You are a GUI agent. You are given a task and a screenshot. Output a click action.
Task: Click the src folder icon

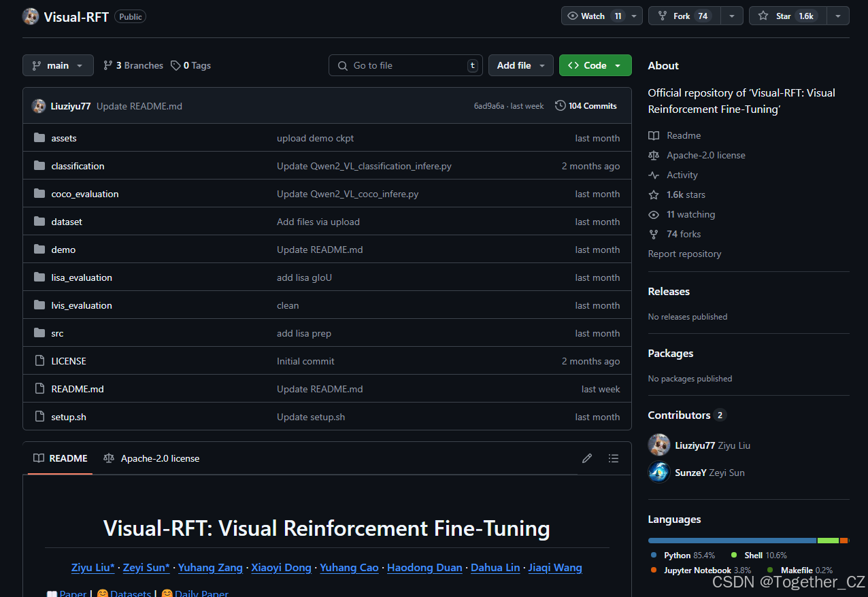(39, 333)
